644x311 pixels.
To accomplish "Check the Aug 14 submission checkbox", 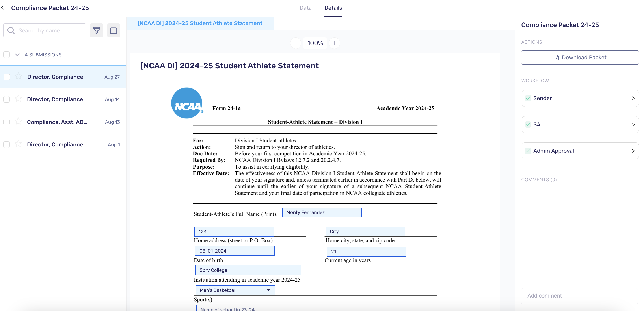I will (7, 99).
